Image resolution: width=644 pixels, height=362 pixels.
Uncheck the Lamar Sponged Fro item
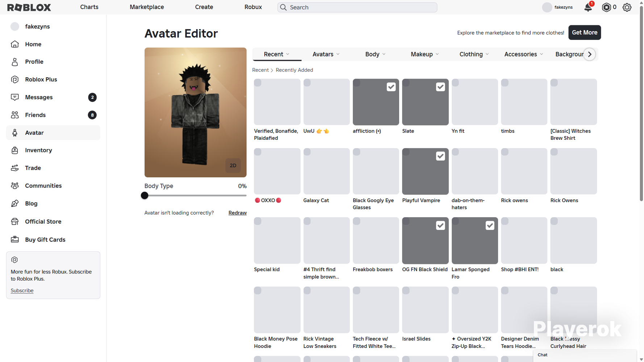[490, 226]
